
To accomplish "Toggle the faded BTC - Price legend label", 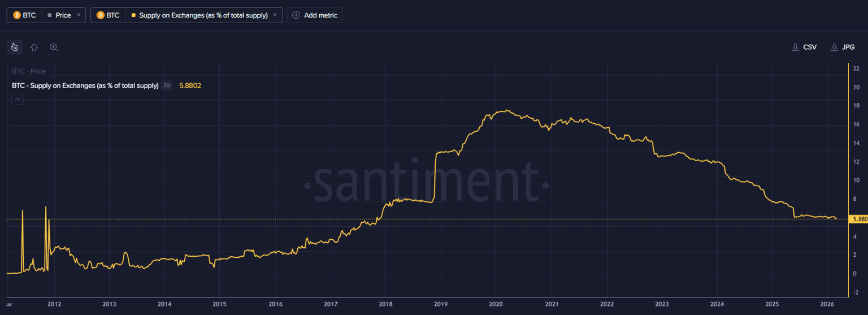I will (29, 72).
